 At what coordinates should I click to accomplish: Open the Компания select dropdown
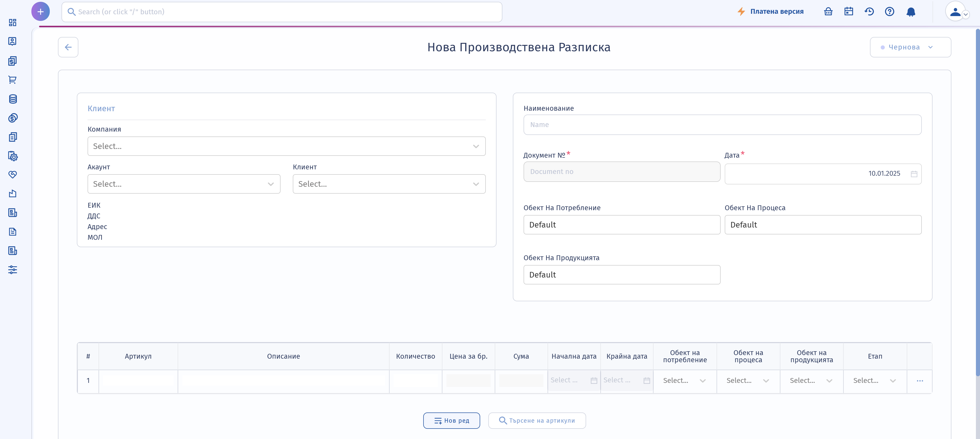tap(286, 146)
